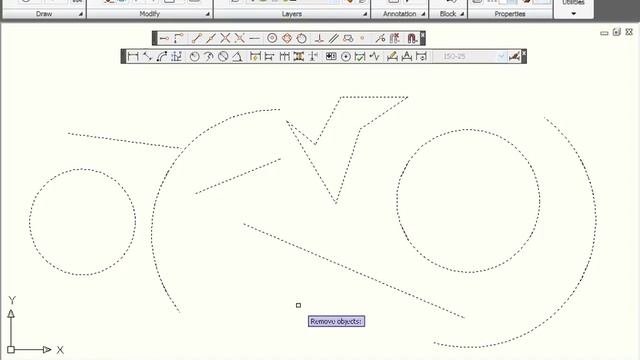Activate the Parallel object snap
The image size is (640, 360).
click(333, 38)
